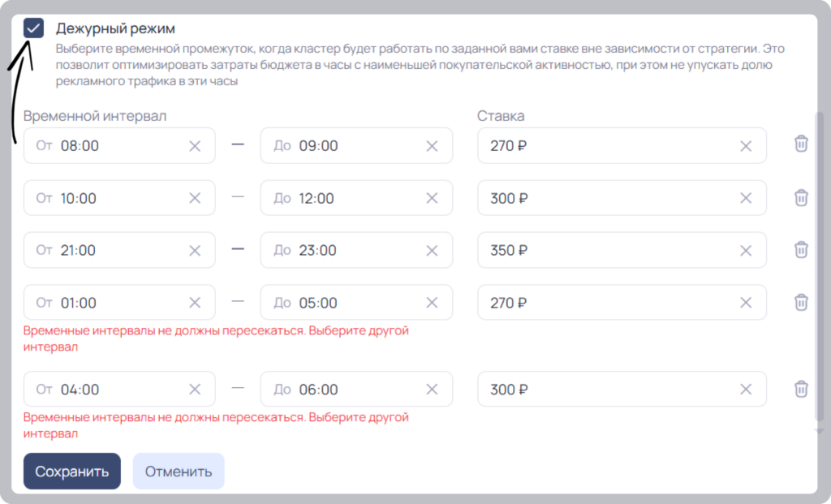Edit the 270 ₽ rate in first row

tap(622, 146)
